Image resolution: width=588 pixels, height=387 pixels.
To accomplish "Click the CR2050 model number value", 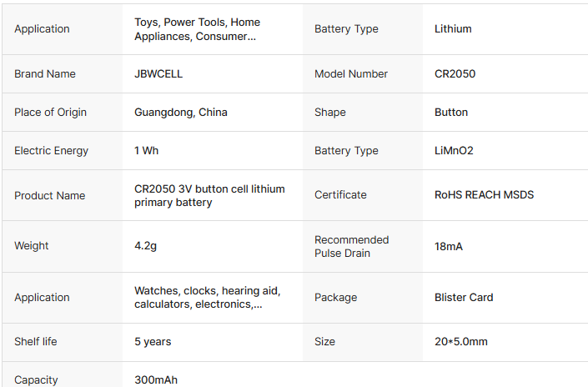I will pyautogui.click(x=455, y=74).
